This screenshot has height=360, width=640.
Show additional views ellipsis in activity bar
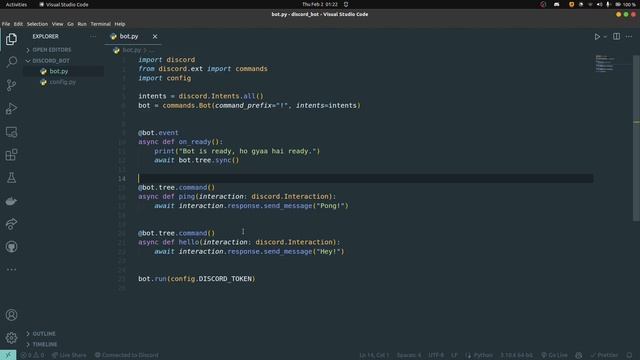click(11, 269)
